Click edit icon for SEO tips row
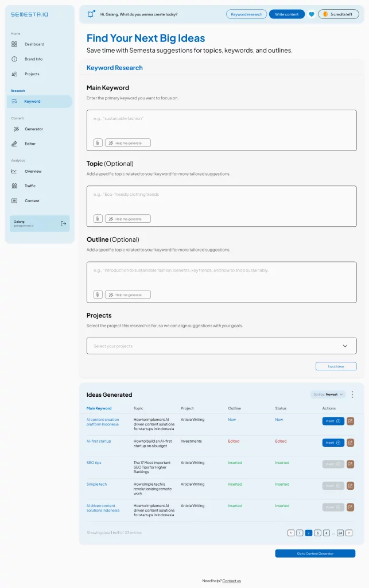The width and height of the screenshot is (369, 588). (x=350, y=464)
